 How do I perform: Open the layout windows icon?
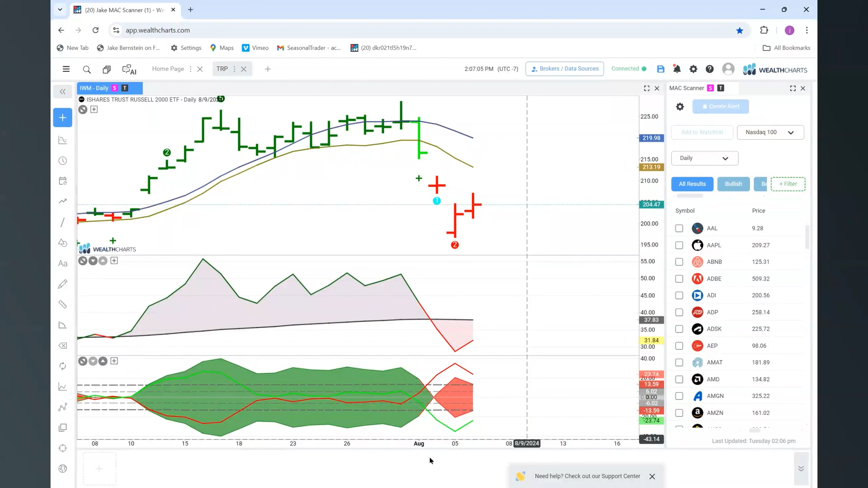click(x=107, y=69)
